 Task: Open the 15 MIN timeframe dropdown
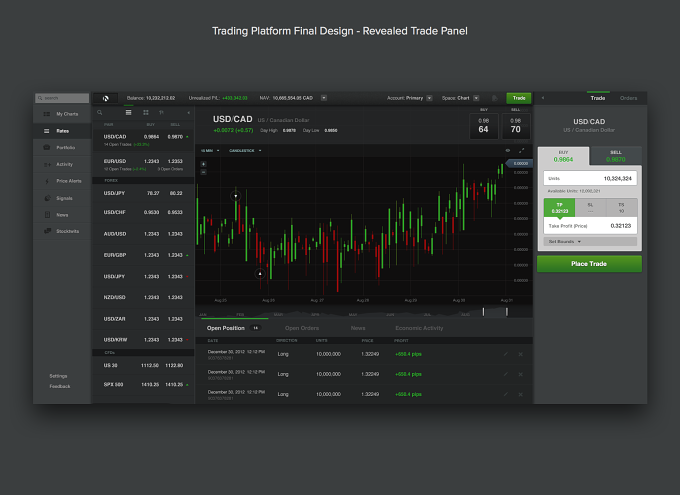click(210, 151)
